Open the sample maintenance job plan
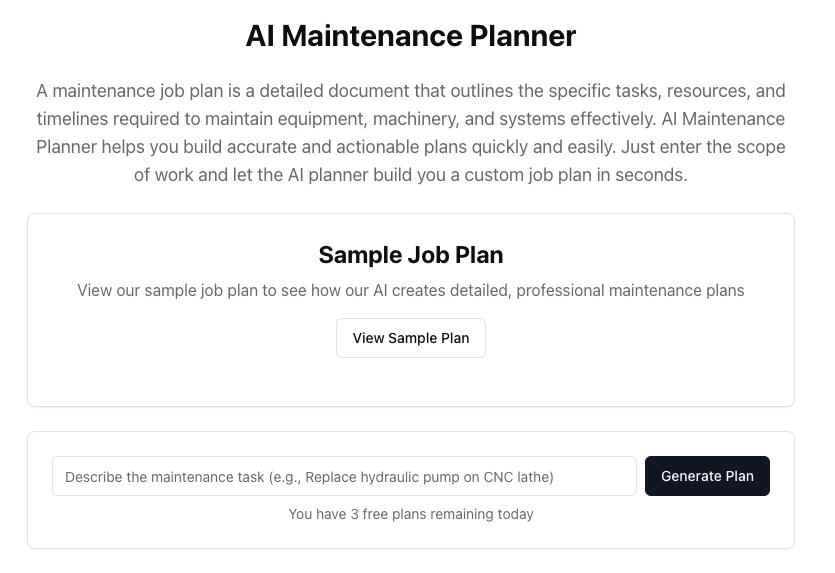The height and width of the screenshot is (573, 835). pyautogui.click(x=411, y=338)
